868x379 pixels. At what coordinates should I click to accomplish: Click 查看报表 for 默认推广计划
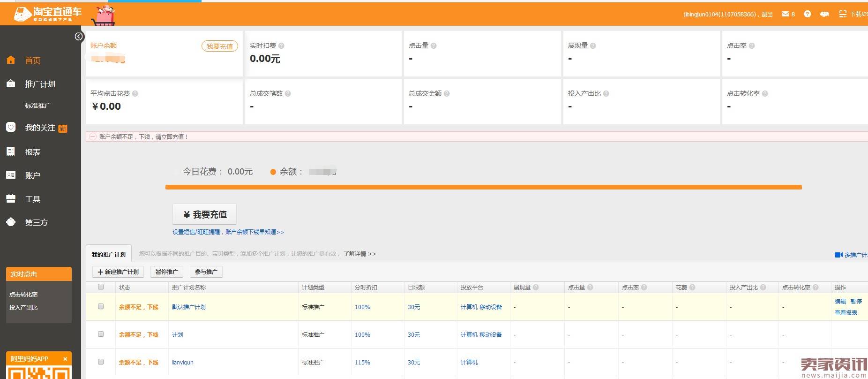coord(846,313)
